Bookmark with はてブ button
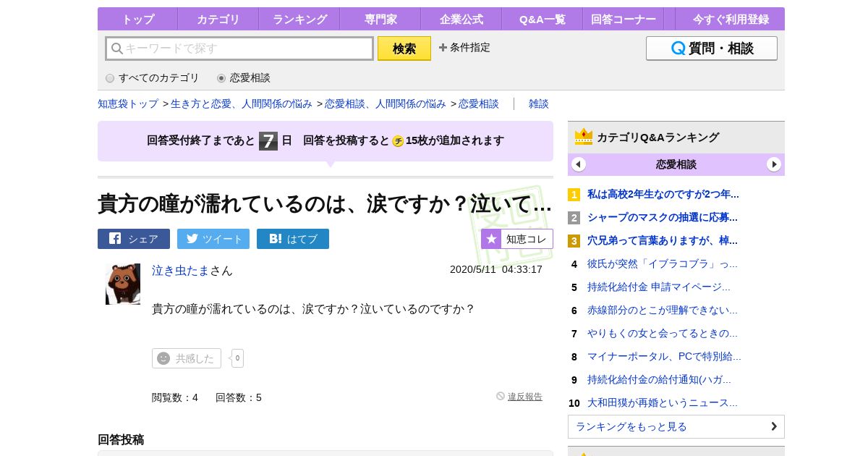This screenshot has height=456, width=868. [293, 239]
